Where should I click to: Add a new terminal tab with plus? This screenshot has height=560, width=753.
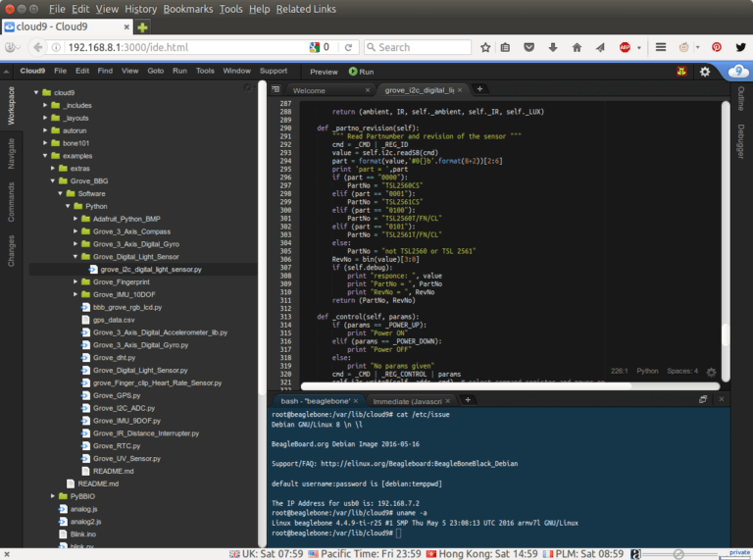(x=468, y=400)
